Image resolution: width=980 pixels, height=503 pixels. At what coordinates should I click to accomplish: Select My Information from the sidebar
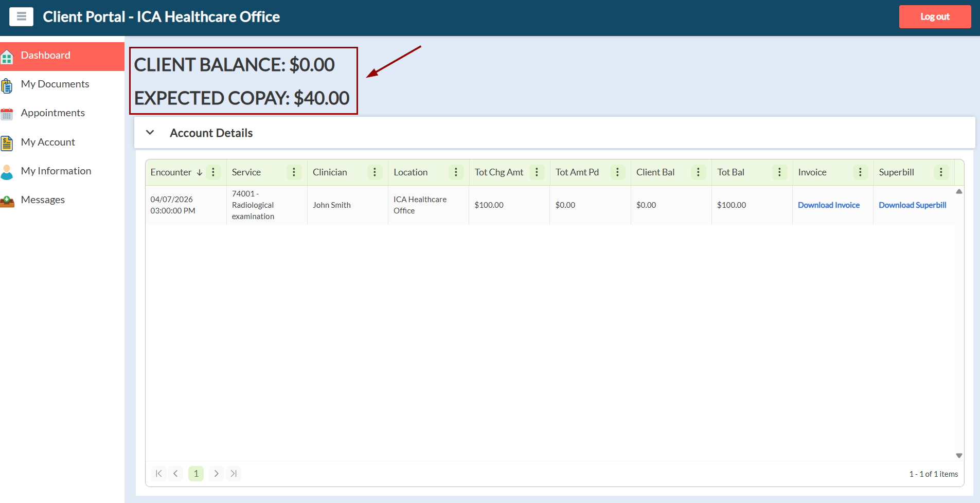click(56, 171)
